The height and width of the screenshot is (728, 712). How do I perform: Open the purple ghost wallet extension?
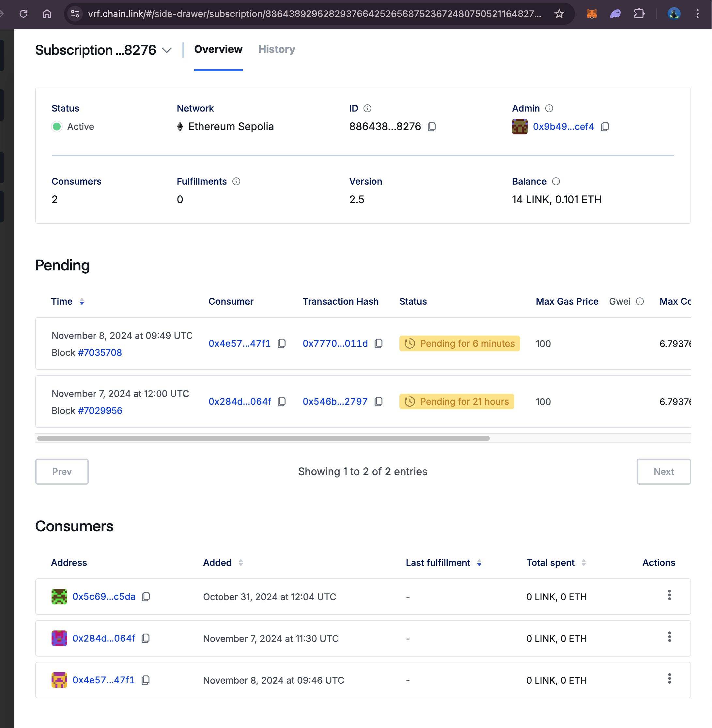615,14
